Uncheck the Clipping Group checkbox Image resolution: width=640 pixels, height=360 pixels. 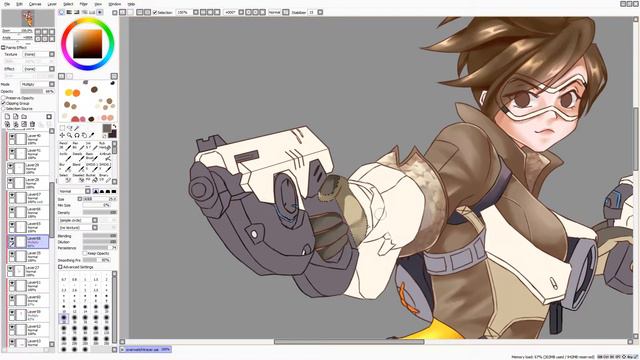point(3,103)
